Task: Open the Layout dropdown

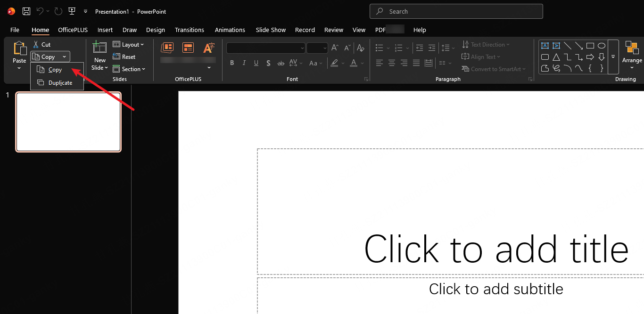Action: point(128,44)
